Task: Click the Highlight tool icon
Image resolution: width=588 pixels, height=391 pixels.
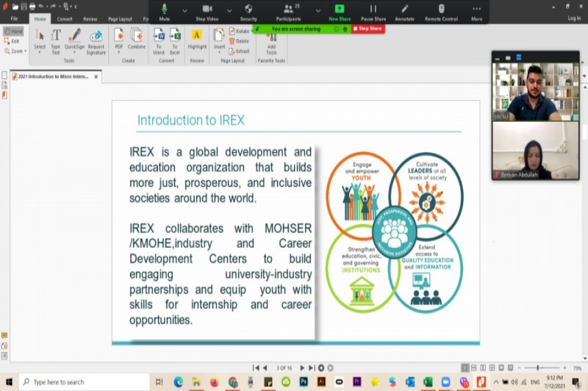Action: point(197,35)
